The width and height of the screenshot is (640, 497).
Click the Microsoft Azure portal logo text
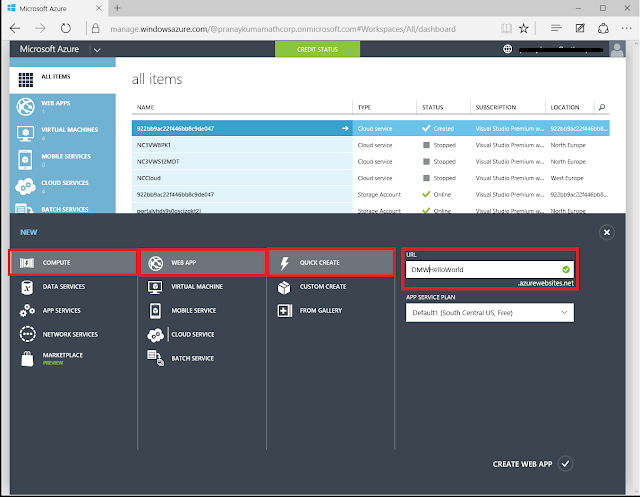pyautogui.click(x=49, y=49)
